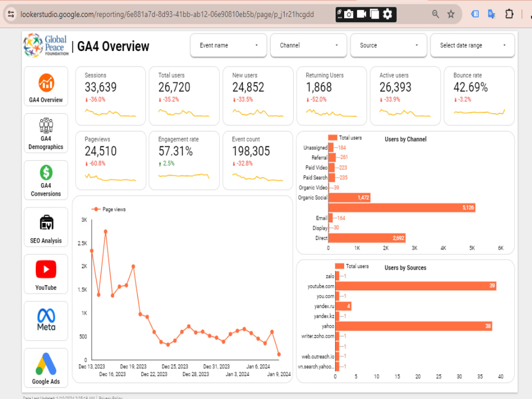Click the Unassigned bar labeled 184
The width and height of the screenshot is (532, 399).
coord(331,147)
